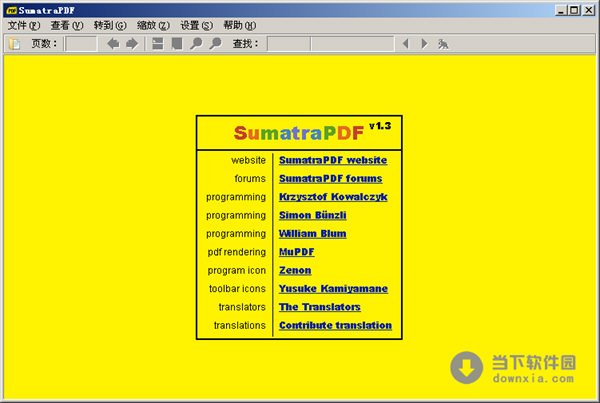
Task: Click the Contribute translation link
Action: 335,326
